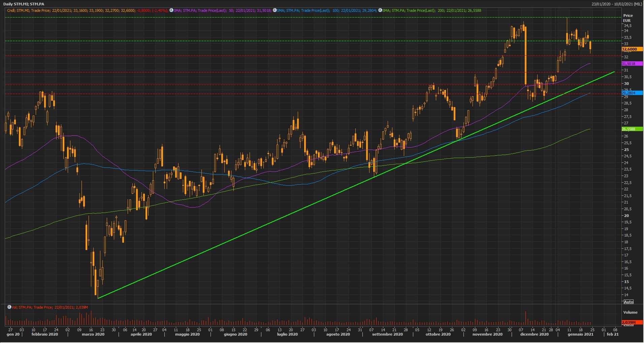This screenshot has height=343, width=644.
Task: Click the red 2,039M volume value tag
Action: (629, 322)
